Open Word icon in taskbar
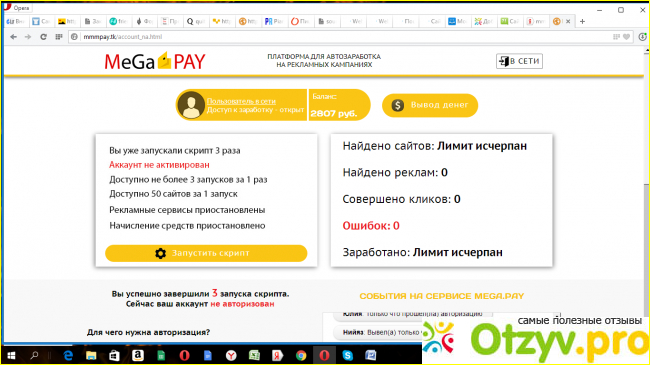The image size is (650, 365). (x=371, y=355)
